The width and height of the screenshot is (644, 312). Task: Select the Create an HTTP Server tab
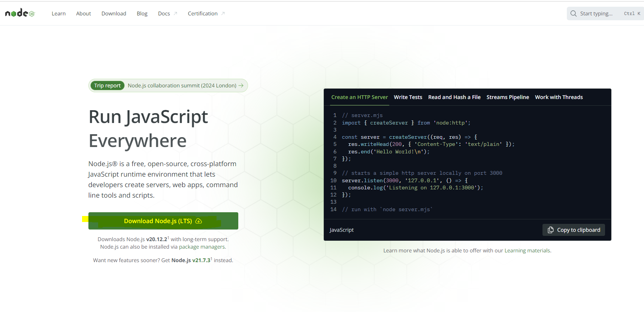(359, 97)
